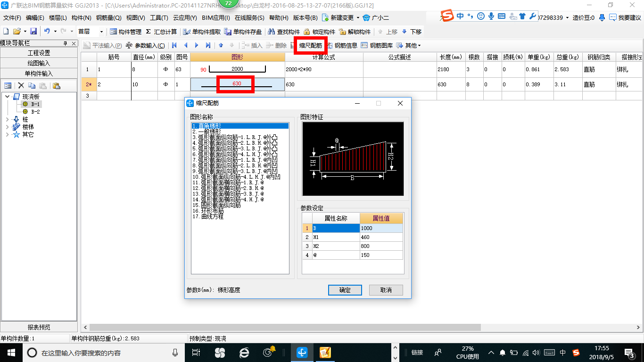Click 我要建议 feedback link
The image size is (644, 362).
click(x=625, y=18)
